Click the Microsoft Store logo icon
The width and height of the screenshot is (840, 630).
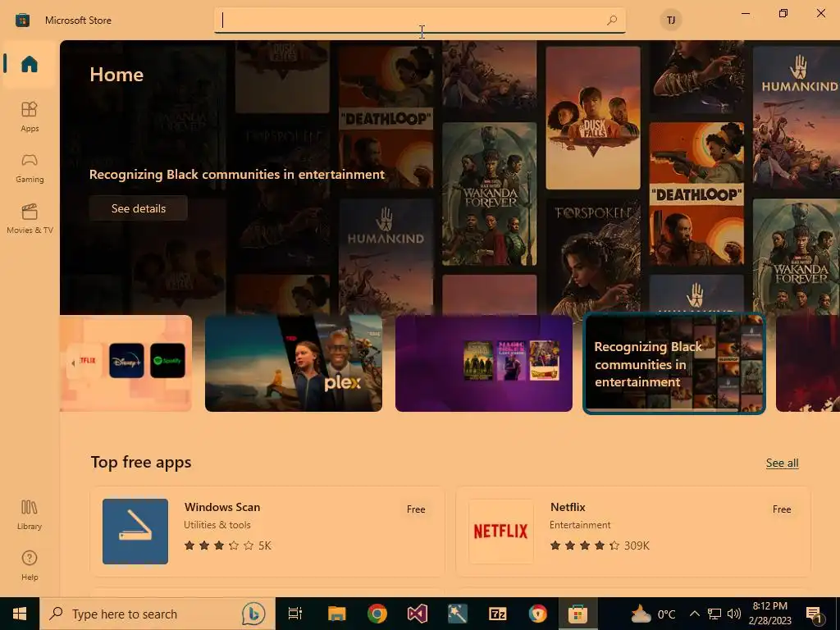22,21
